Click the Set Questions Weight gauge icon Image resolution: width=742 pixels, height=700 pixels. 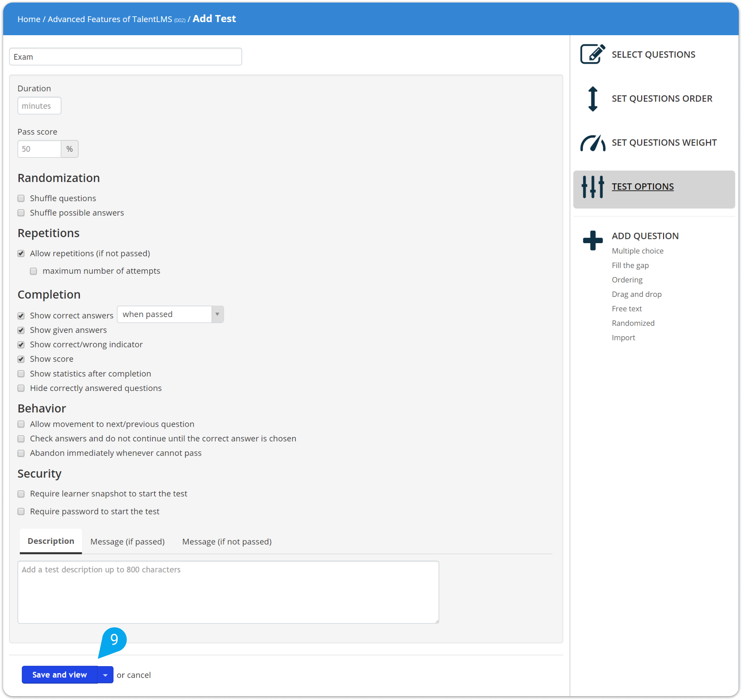tap(592, 143)
